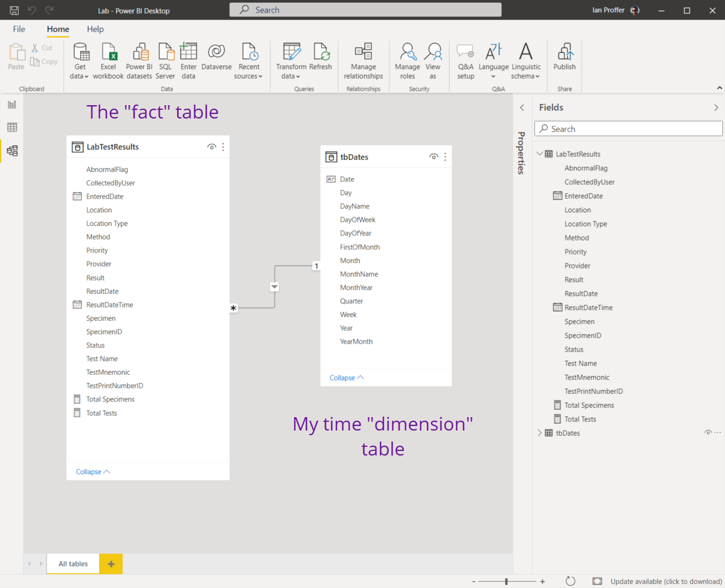Open Linguistic schema dropdown
The width and height of the screenshot is (725, 588).
pos(526,61)
